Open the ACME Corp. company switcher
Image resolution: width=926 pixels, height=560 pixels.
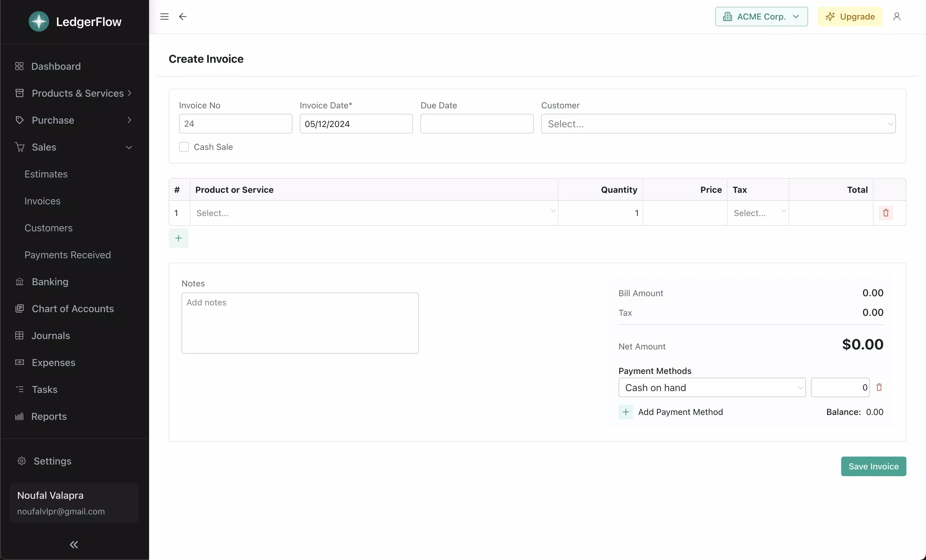[761, 17]
